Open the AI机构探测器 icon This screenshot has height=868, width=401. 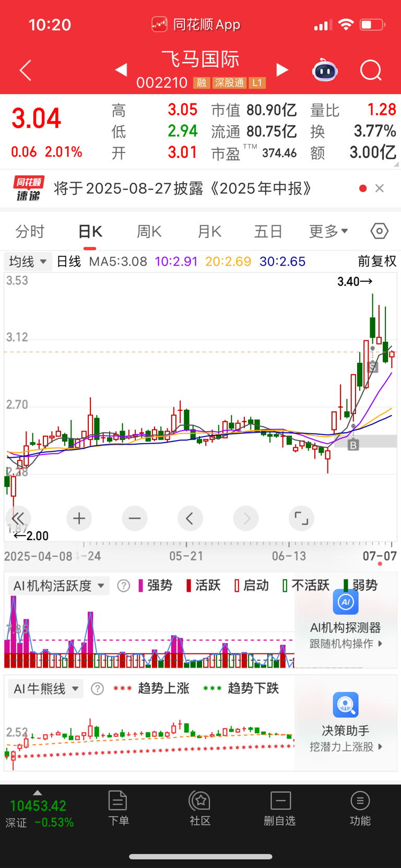point(346,602)
